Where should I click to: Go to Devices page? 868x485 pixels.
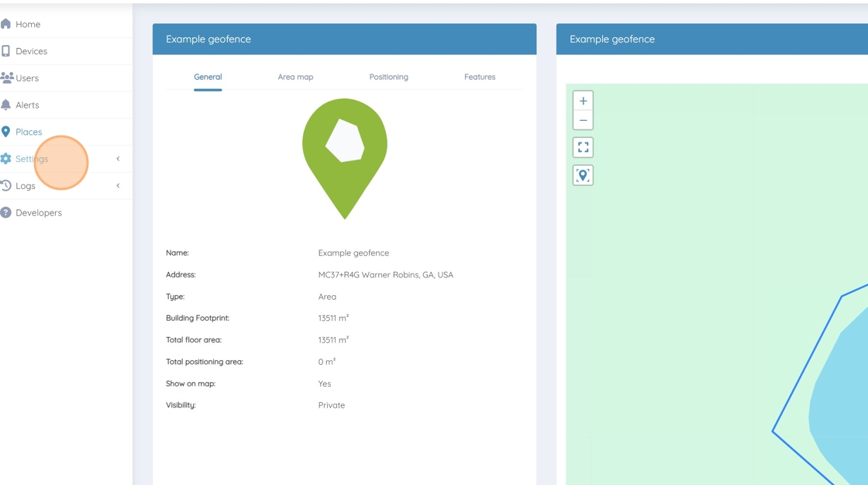coord(32,51)
